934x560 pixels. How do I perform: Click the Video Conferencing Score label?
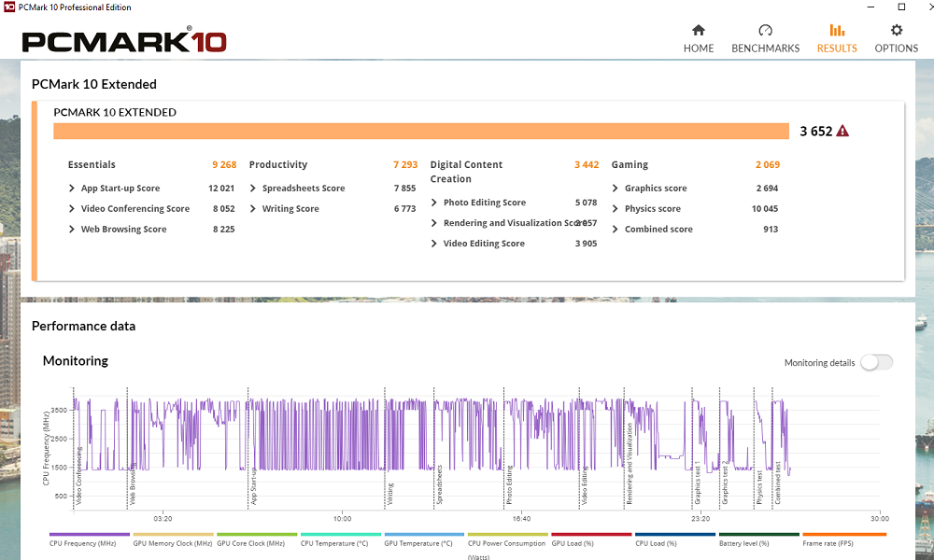point(135,208)
